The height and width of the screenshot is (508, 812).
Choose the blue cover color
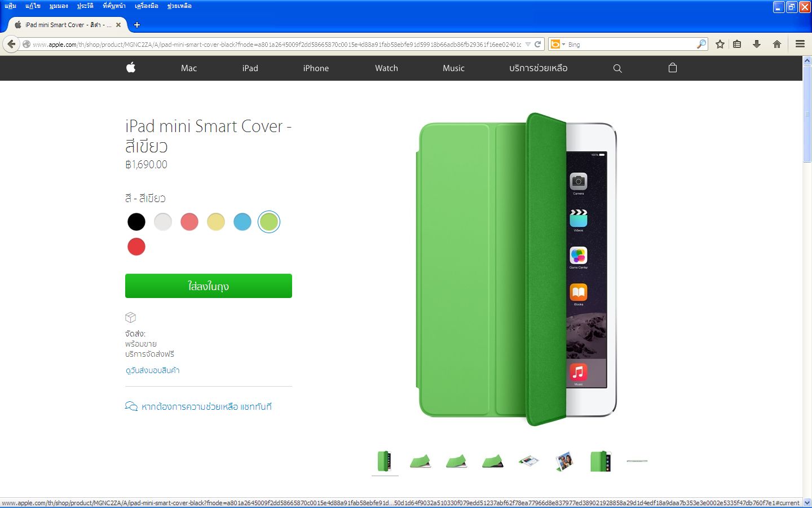point(242,222)
